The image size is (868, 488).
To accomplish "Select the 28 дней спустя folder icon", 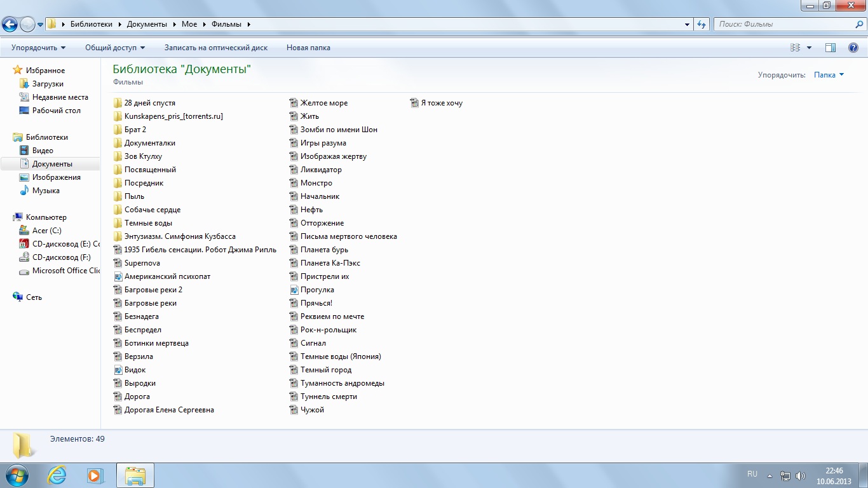I will tap(118, 103).
